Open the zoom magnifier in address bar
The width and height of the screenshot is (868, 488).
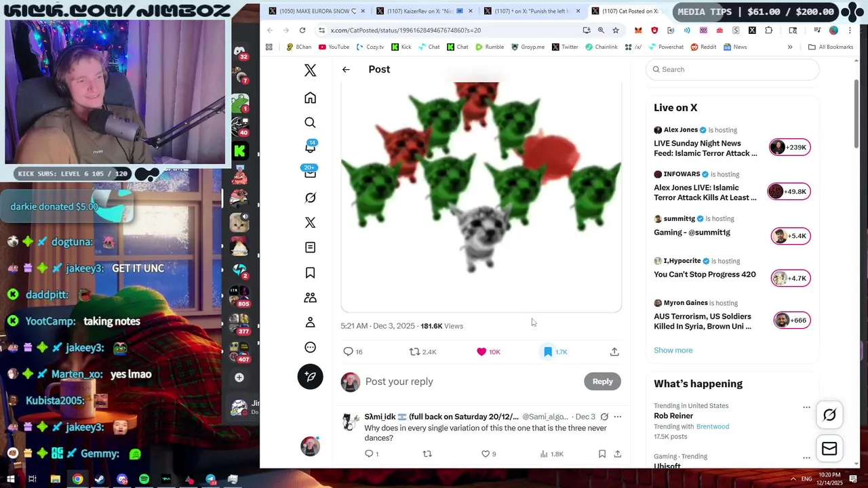(601, 30)
